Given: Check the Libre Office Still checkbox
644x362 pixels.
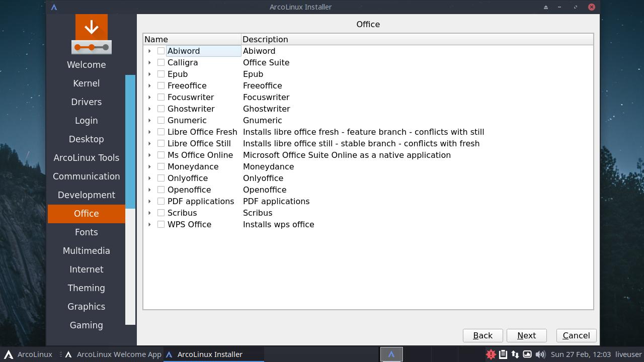Looking at the screenshot, I should coord(161,143).
